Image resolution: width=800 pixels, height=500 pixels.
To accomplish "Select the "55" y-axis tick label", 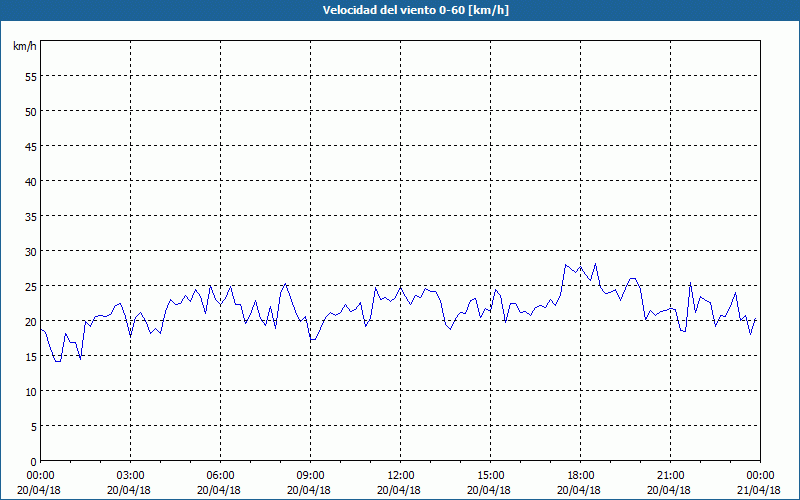I will (31, 77).
